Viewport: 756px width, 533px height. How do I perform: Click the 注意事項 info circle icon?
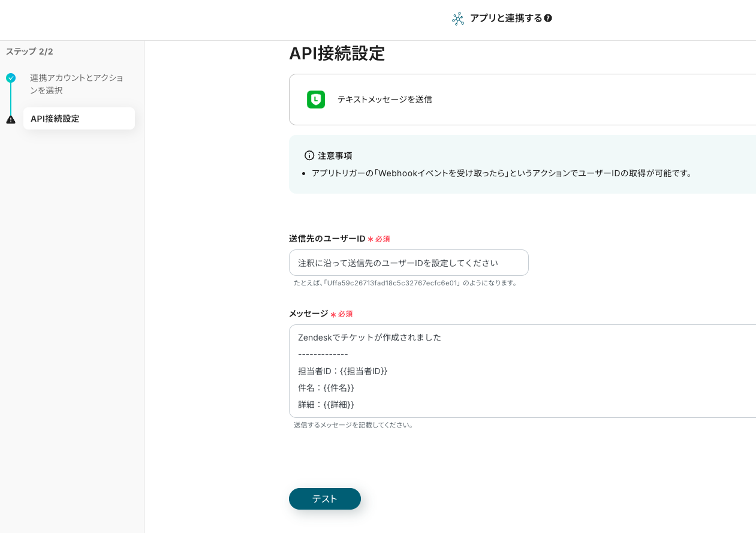309,155
